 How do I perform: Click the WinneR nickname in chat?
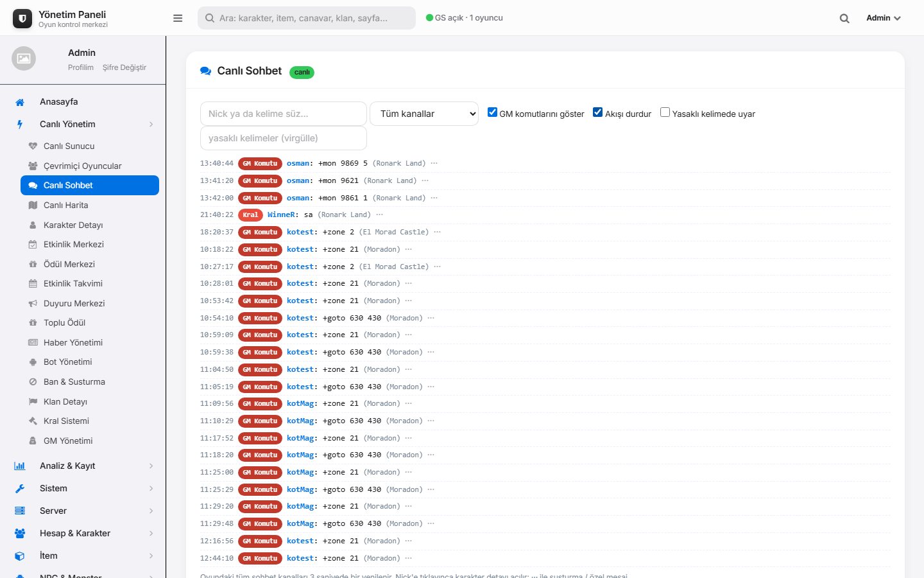coord(281,215)
